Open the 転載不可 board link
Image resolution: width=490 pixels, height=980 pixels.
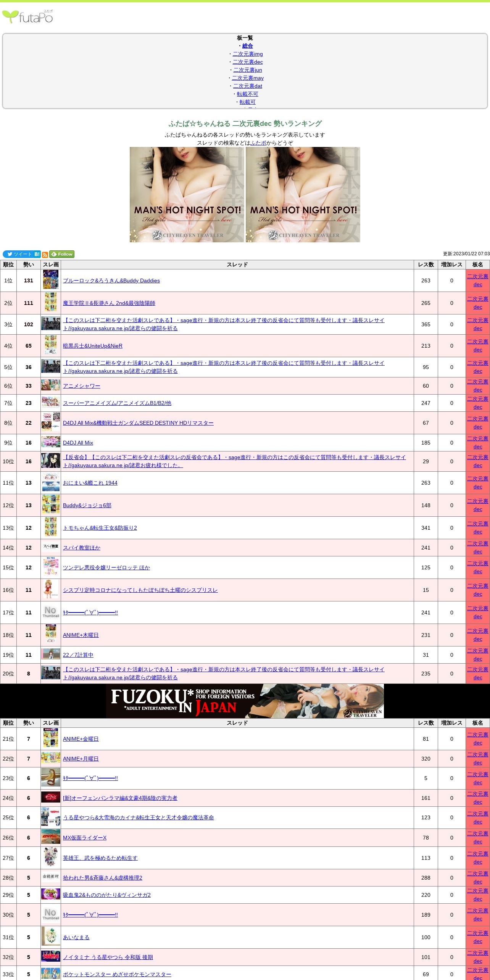(248, 94)
